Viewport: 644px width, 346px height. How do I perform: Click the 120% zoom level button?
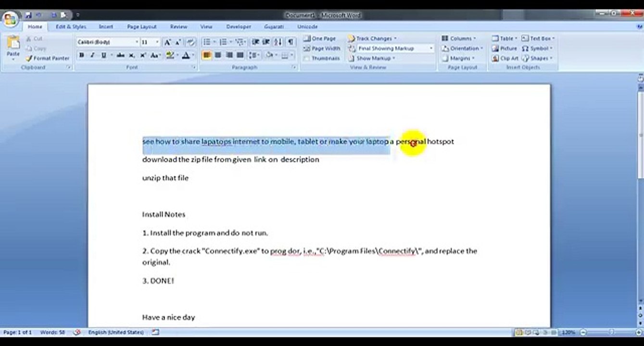pyautogui.click(x=568, y=332)
